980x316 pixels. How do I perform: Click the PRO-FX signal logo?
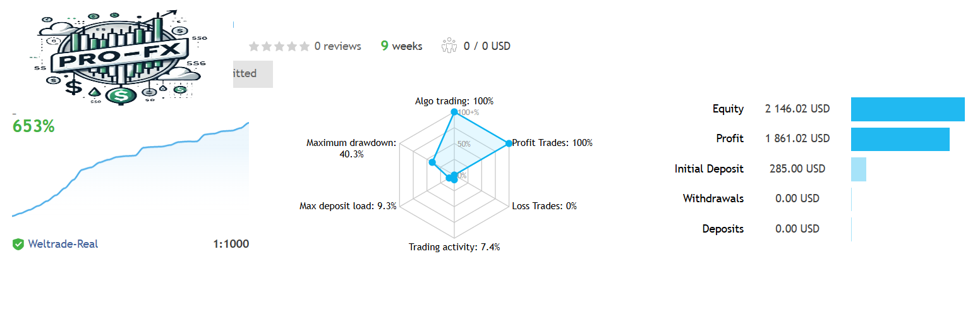pyautogui.click(x=121, y=57)
